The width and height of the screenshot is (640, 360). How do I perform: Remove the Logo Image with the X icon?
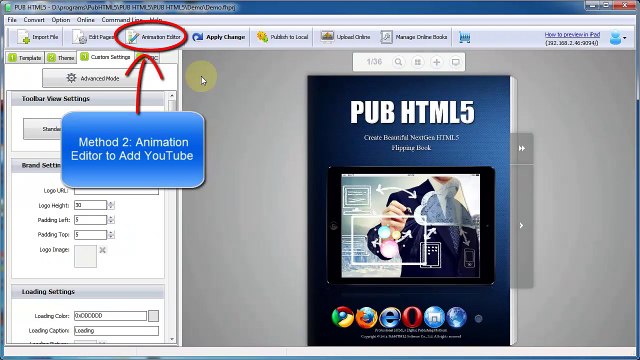tap(102, 250)
